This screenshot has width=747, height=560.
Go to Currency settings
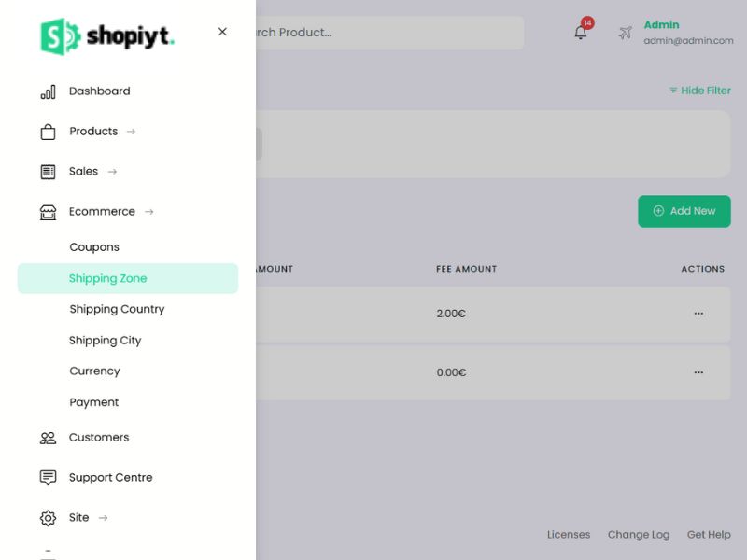tap(95, 371)
